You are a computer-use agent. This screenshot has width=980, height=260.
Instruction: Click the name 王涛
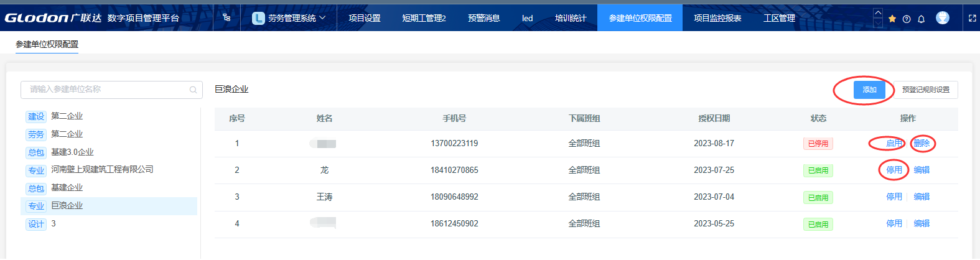click(x=324, y=197)
